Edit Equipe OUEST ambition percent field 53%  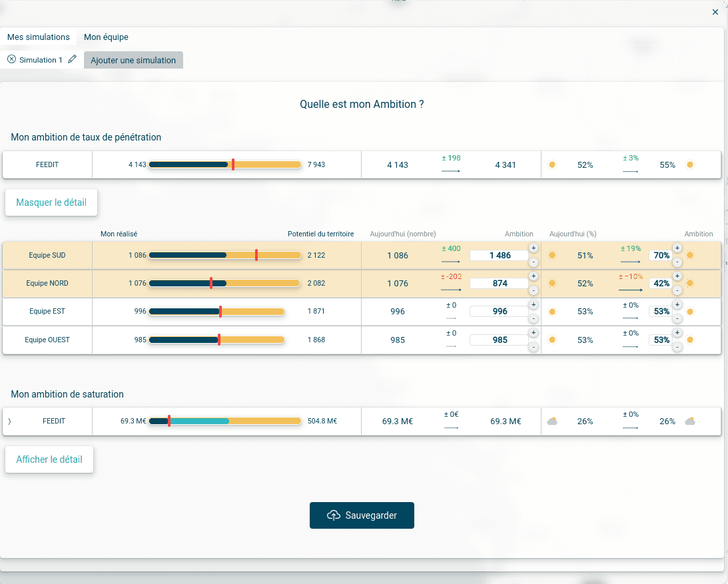coord(661,340)
